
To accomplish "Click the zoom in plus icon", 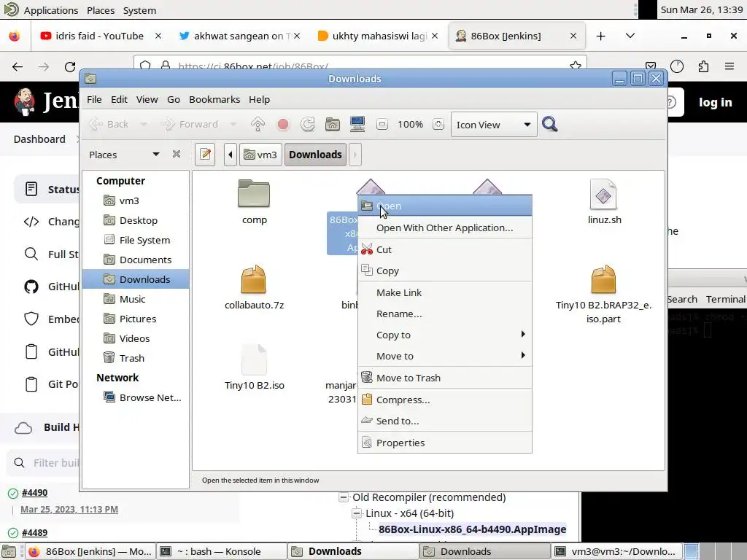I will pos(438,124).
